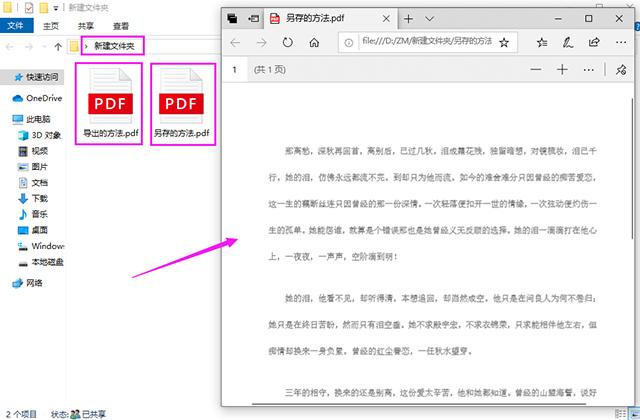This screenshot has height=420, width=640.
Task: Zoom in the PDF with plus button
Action: point(562,70)
